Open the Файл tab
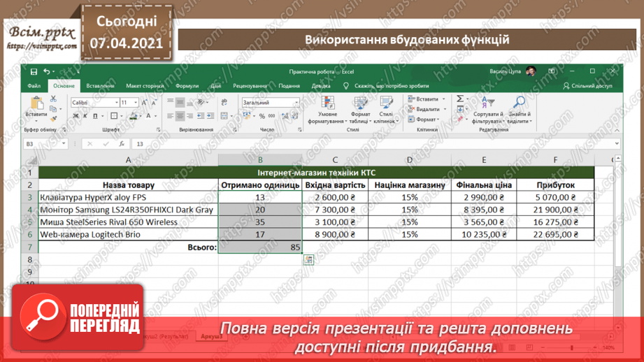 point(34,86)
